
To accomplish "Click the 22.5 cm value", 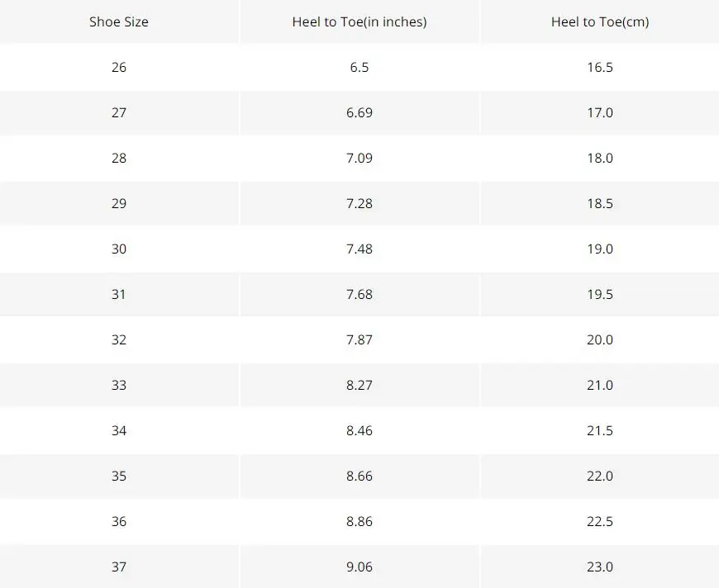I will [600, 521].
